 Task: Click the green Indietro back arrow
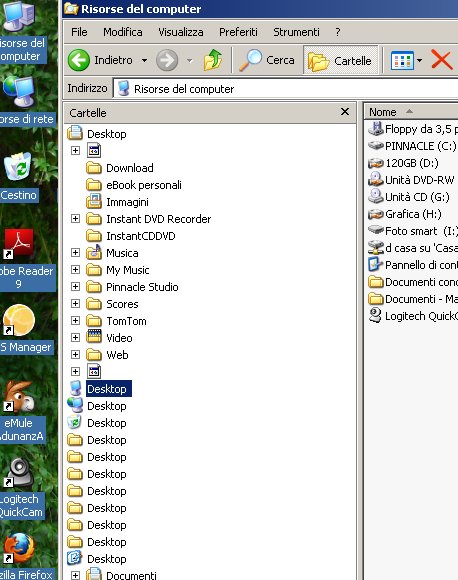[79, 60]
